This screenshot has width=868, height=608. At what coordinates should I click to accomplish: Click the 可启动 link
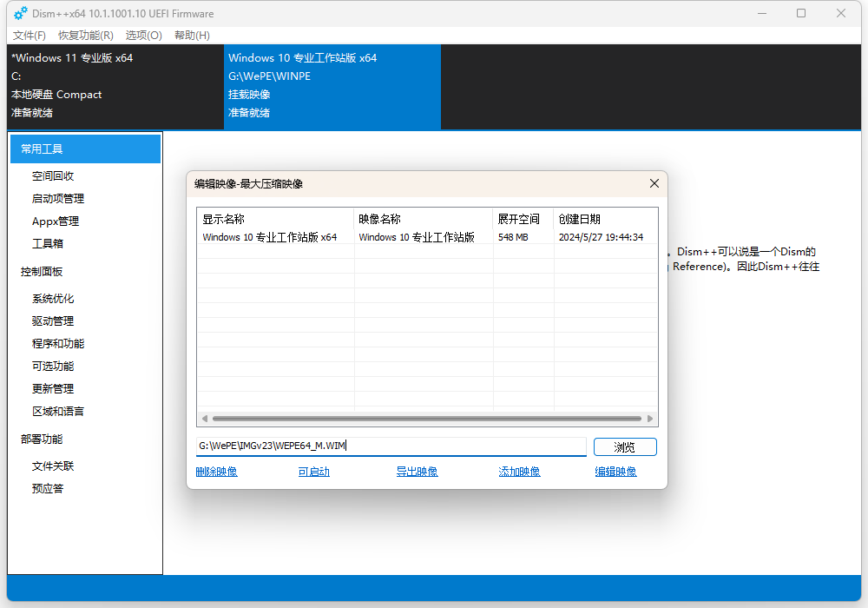(x=313, y=472)
